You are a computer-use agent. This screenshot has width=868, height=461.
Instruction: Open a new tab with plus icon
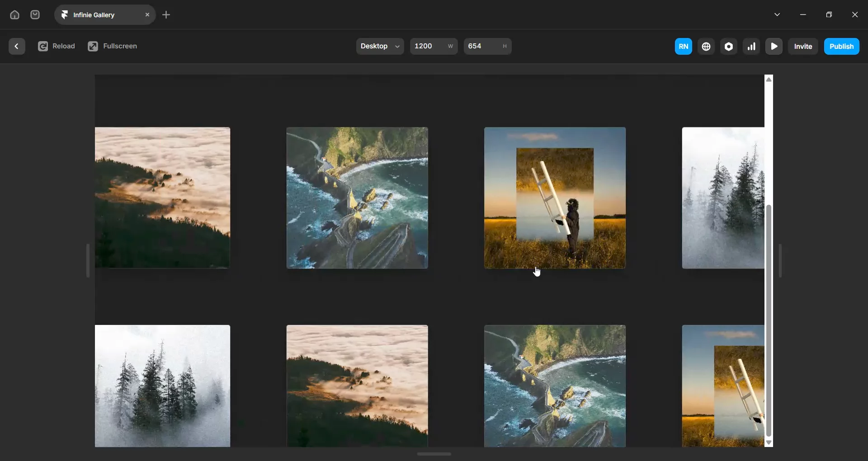click(166, 15)
